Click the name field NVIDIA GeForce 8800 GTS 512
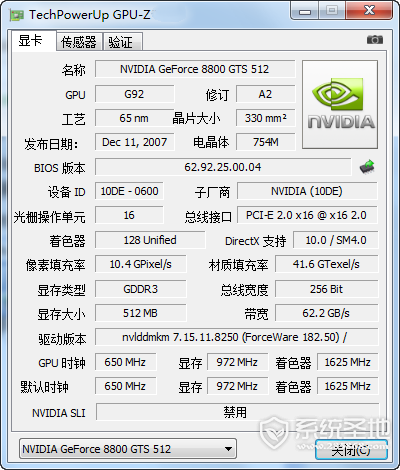400x470 pixels. (195, 69)
